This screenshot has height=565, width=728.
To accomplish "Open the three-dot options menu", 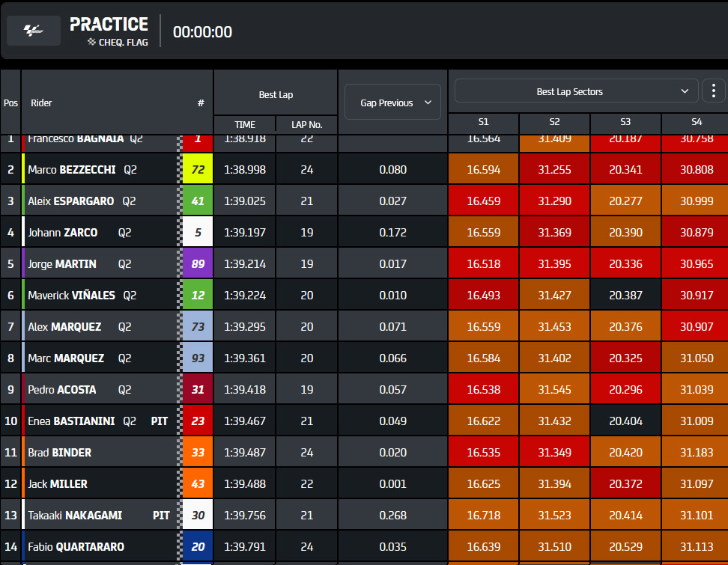I will (714, 91).
